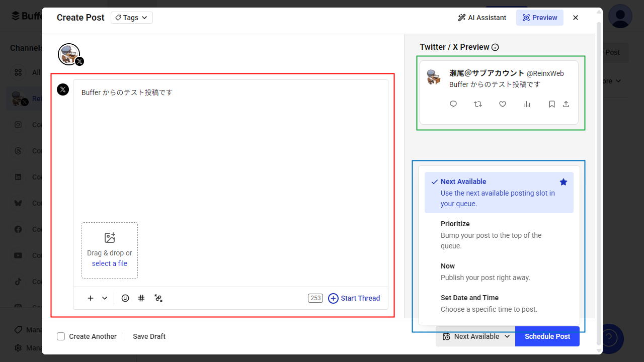This screenshot has width=644, height=362.
Task: Open the emoji picker in the composer
Action: [x=125, y=298]
